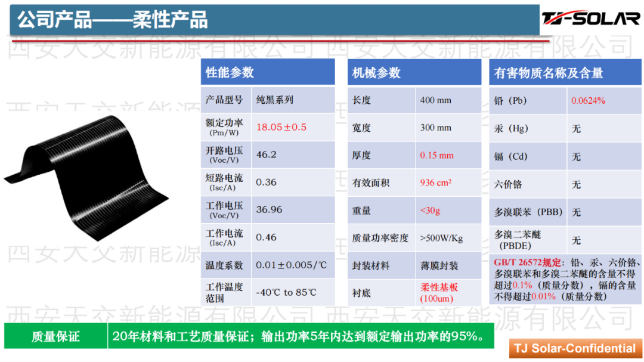
Task: Click the red GB/T 26572规定 text
Action: 528,263
